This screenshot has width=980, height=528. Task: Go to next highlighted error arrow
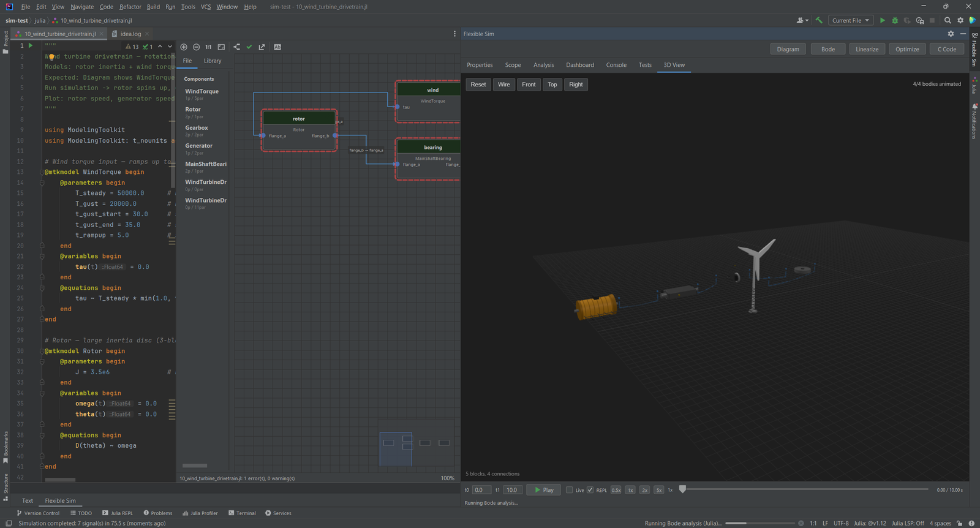[x=170, y=47]
